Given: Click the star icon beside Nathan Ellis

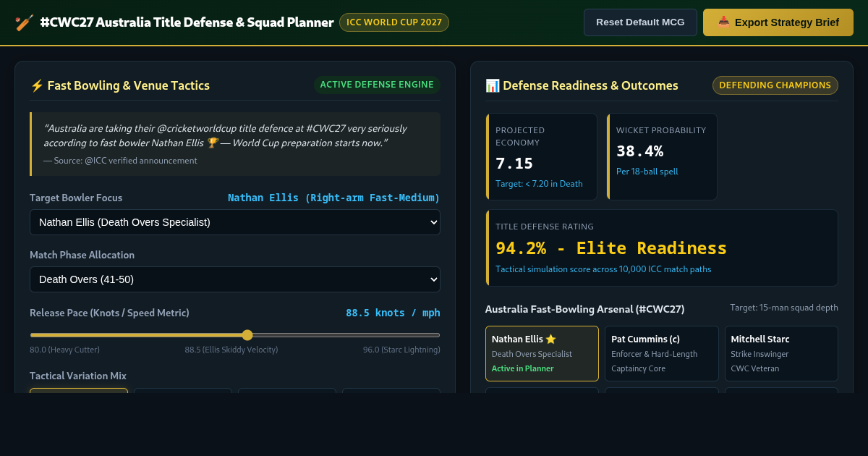Looking at the screenshot, I should 550,339.
